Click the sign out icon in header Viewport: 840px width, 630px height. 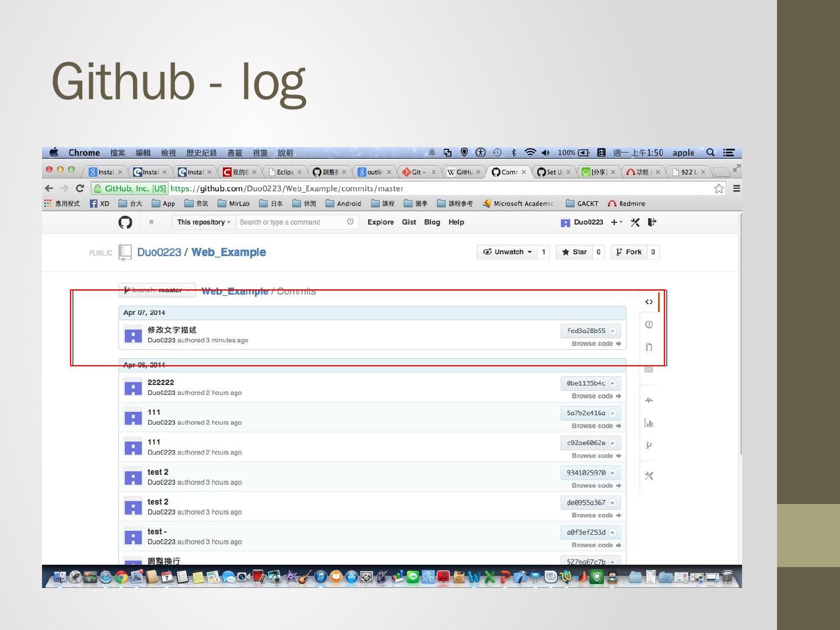pyautogui.click(x=652, y=222)
